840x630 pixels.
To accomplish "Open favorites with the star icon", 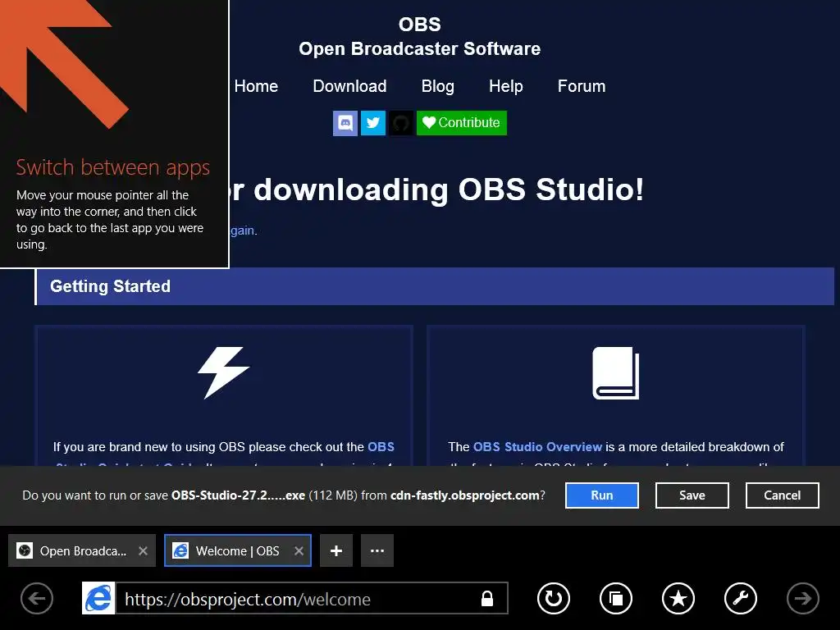I will [678, 598].
